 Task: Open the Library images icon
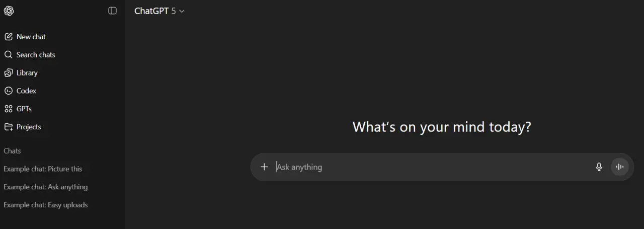(8, 73)
